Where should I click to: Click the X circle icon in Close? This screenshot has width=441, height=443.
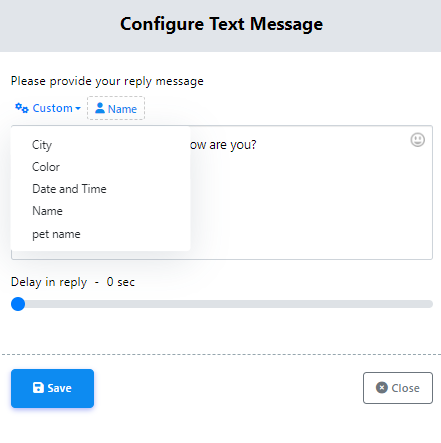pos(382,388)
